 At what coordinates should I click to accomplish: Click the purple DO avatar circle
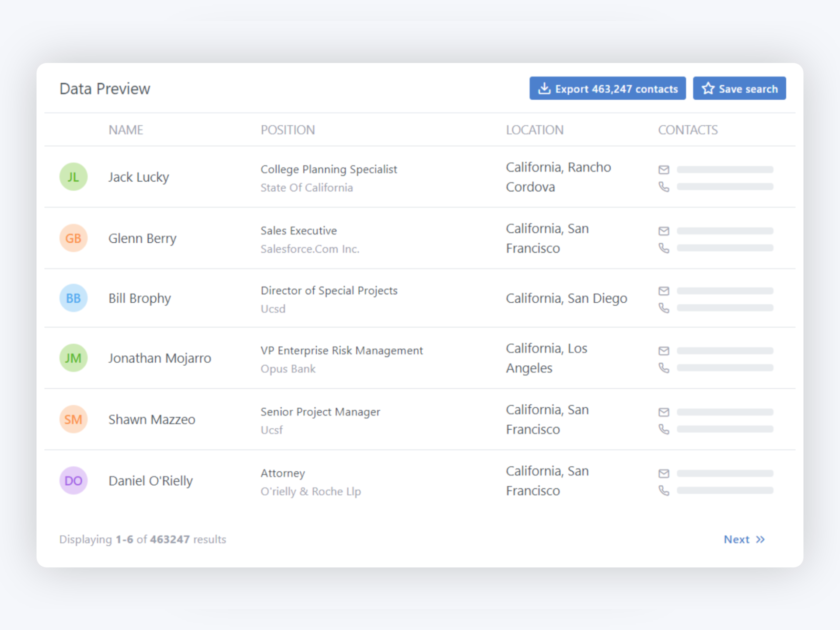coord(73,480)
